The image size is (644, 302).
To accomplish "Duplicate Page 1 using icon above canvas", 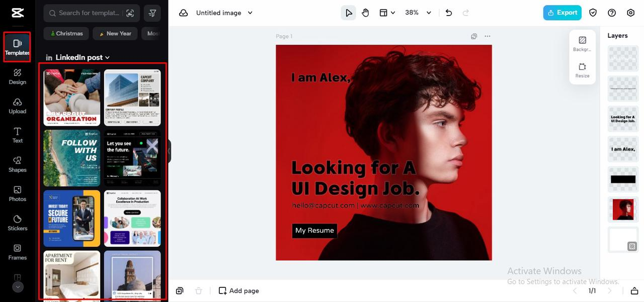I will pyautogui.click(x=474, y=36).
